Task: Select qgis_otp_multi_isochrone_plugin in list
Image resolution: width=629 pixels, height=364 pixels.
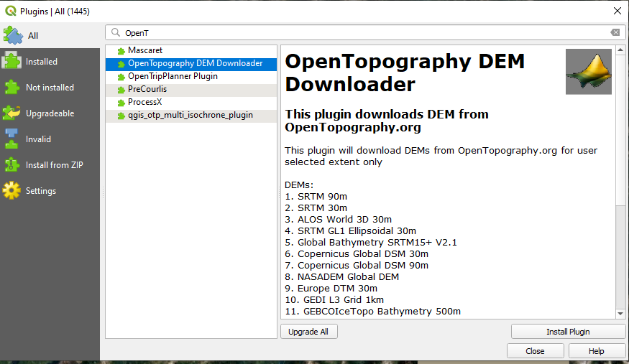Action: click(x=190, y=115)
